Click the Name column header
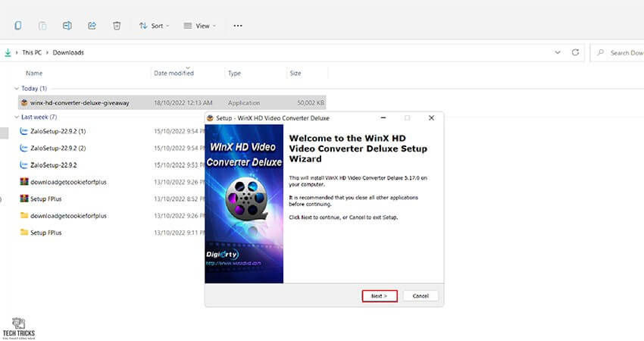This screenshot has height=341, width=644. [x=34, y=74]
